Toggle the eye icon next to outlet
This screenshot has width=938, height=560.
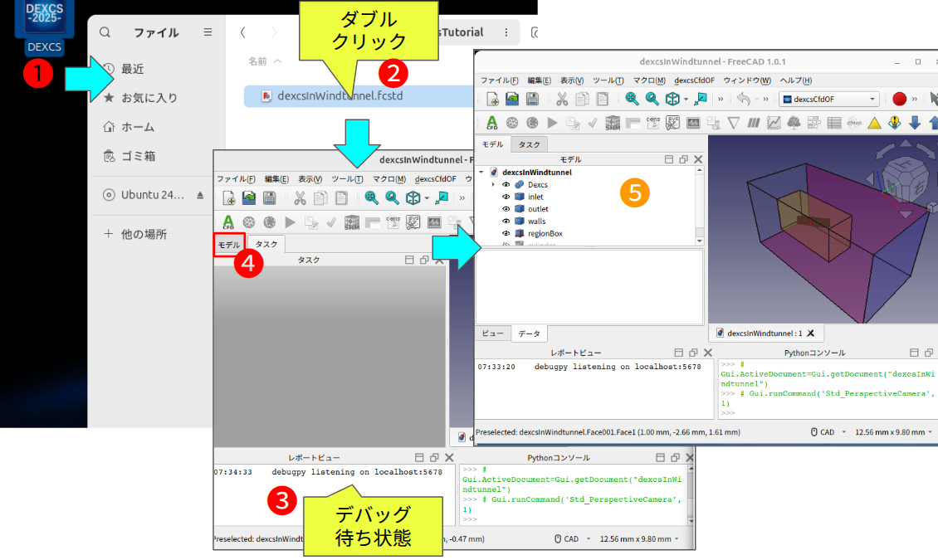(x=506, y=209)
